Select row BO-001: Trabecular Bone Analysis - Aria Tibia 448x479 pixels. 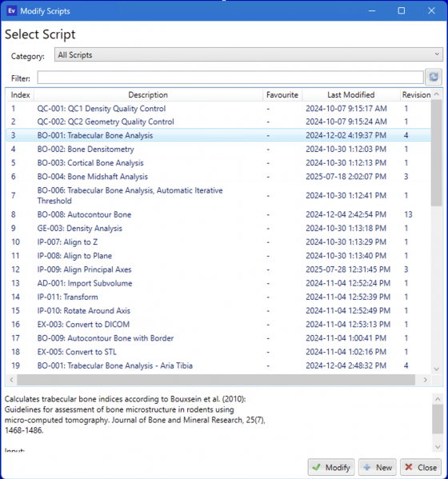coord(219,365)
